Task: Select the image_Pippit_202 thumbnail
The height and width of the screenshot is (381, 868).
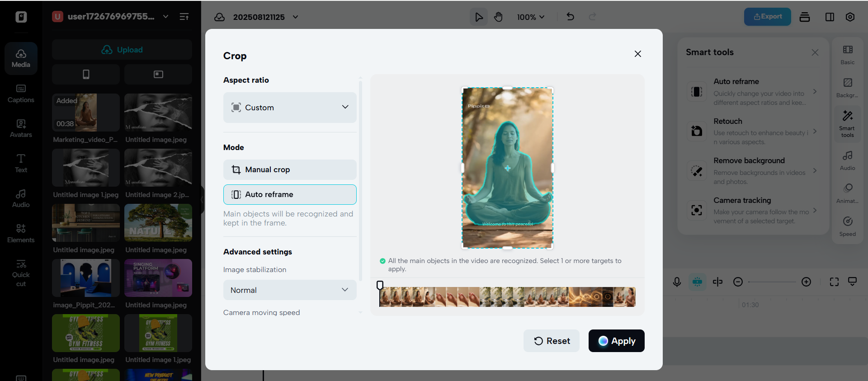Action: pos(86,278)
